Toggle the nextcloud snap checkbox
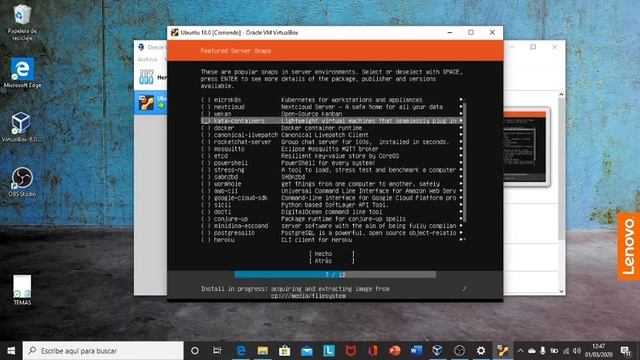 tap(206, 107)
